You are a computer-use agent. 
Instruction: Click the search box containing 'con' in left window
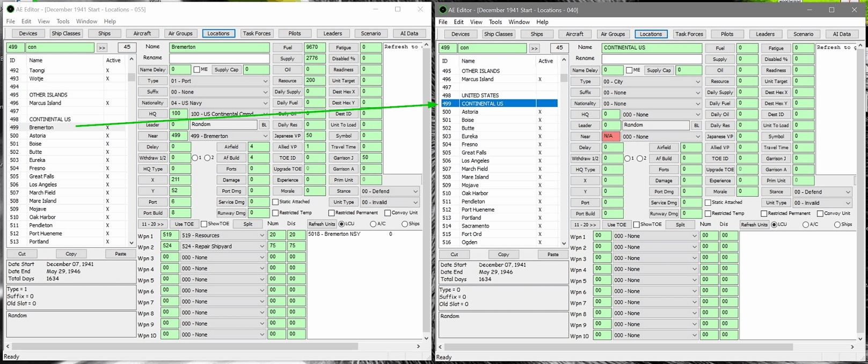click(60, 47)
